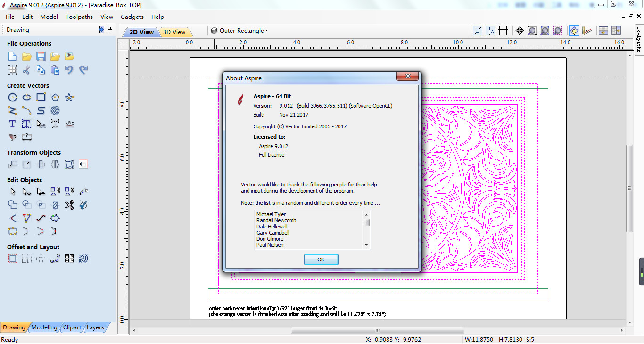Open the Join Vectors tool
The height and width of the screenshot is (344, 644).
click(x=13, y=232)
